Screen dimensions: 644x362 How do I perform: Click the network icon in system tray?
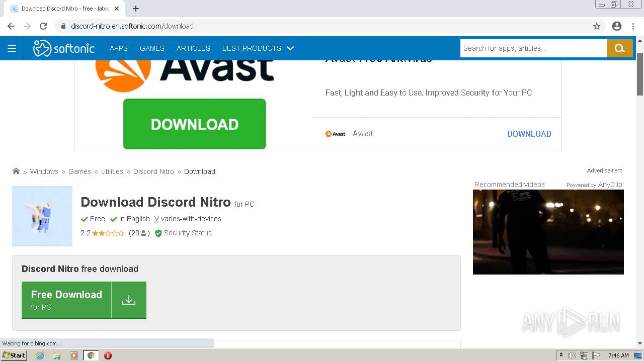[584, 355]
